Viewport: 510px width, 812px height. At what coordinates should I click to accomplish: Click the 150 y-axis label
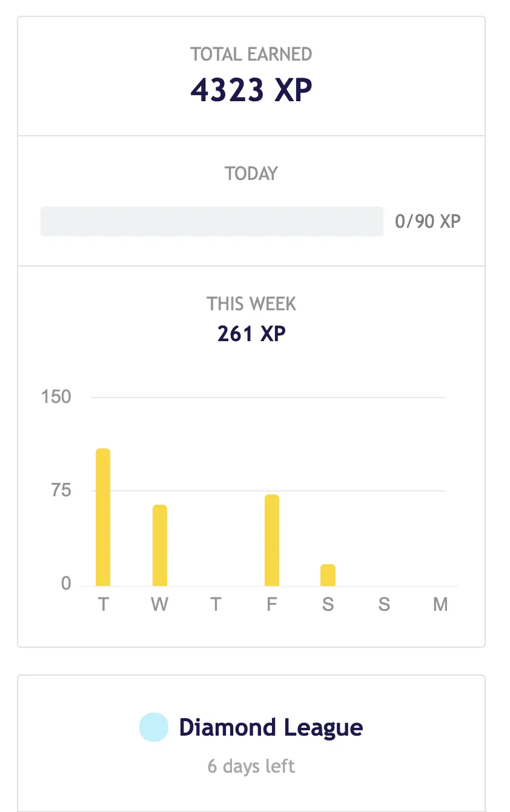[x=56, y=397]
